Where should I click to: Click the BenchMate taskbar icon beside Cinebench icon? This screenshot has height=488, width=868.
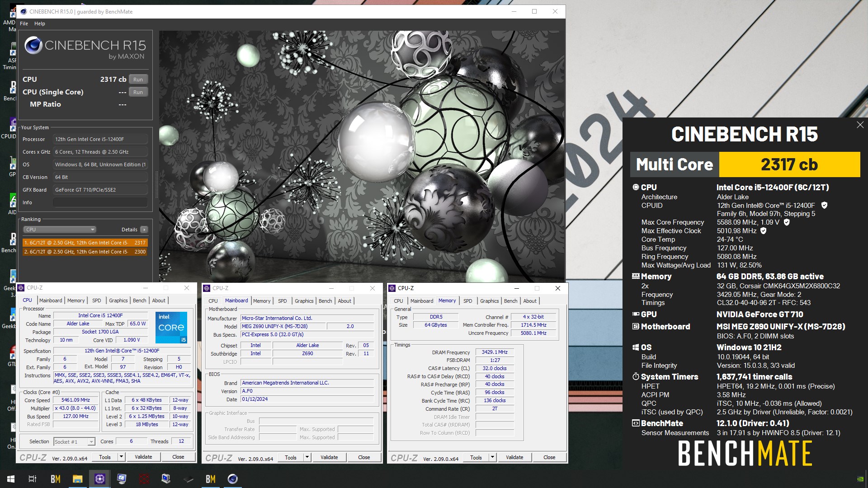(x=211, y=479)
